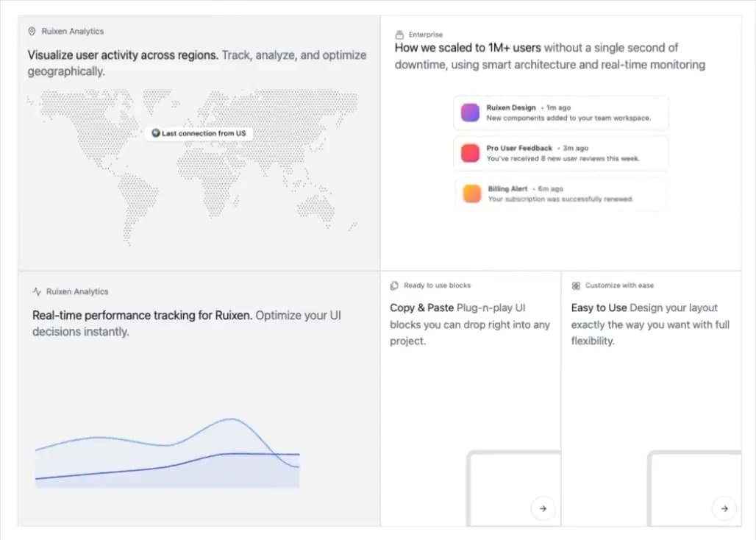Image resolution: width=756 pixels, height=540 pixels.
Task: Click the performance area chart
Action: [x=167, y=452]
